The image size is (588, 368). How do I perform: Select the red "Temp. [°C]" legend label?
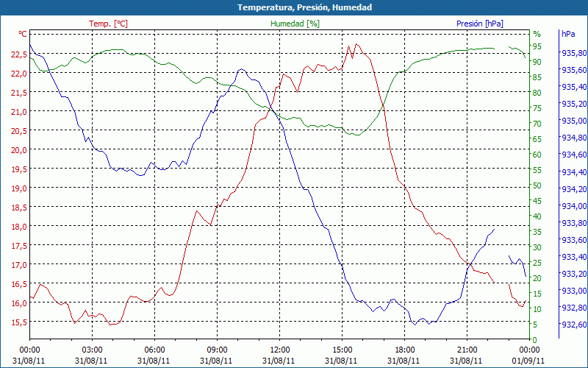[x=108, y=24]
